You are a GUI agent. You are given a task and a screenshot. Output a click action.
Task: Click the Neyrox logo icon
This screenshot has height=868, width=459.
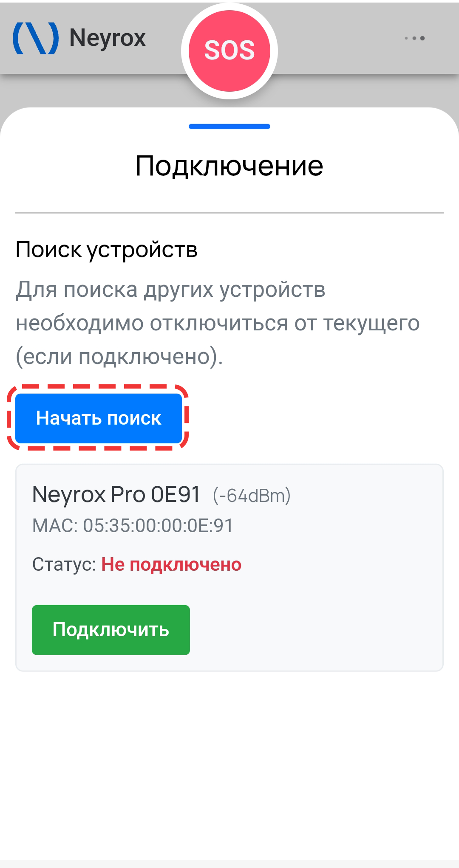tap(36, 38)
